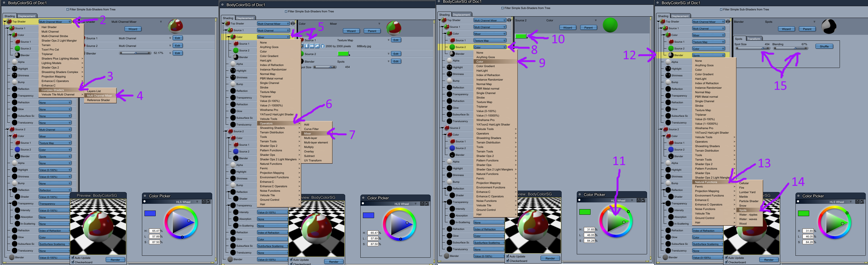This screenshot has height=265, width=868.
Task: Click the flip-vertical texture icon, second window
Action: [x=306, y=46]
